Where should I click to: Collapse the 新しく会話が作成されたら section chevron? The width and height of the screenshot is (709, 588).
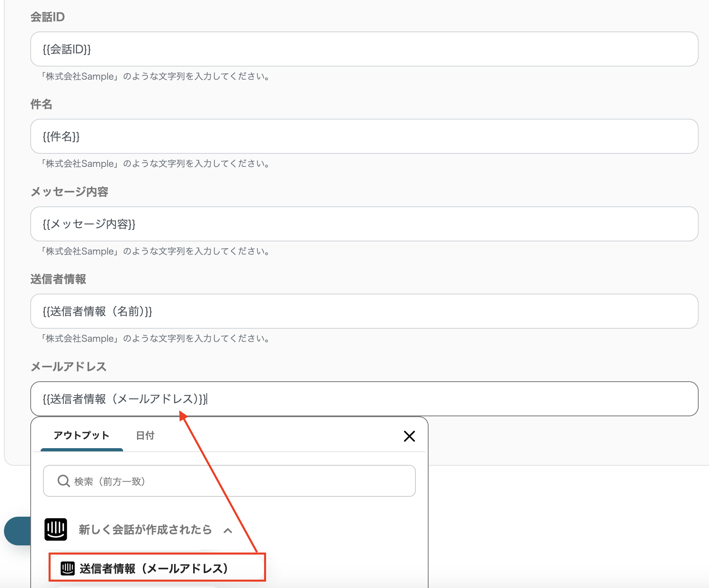(228, 530)
